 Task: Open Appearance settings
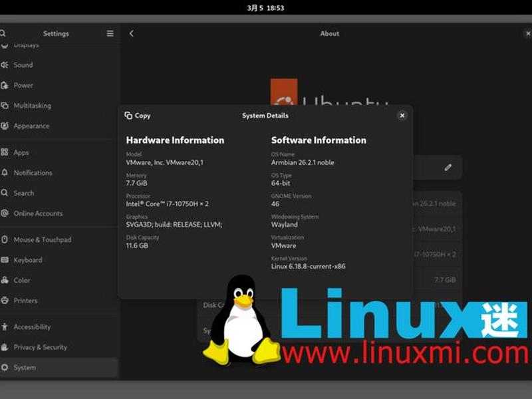(x=59, y=126)
